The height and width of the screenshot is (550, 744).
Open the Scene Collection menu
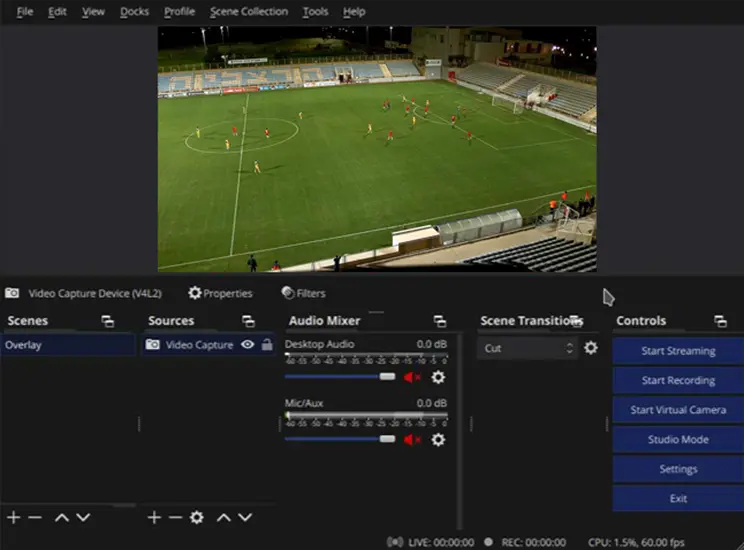point(248,12)
